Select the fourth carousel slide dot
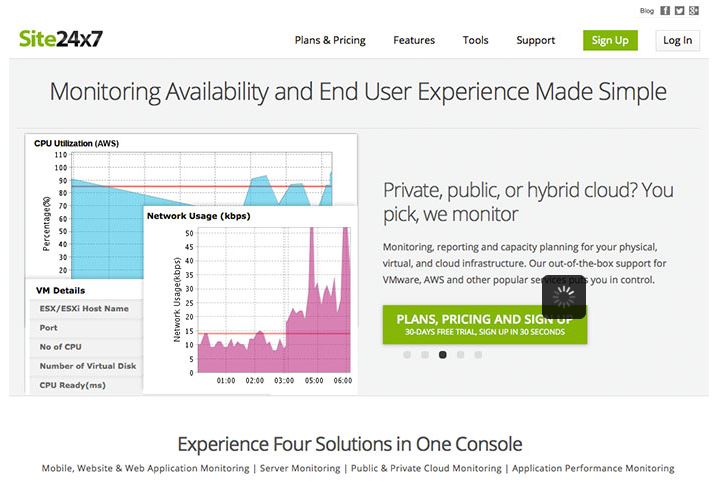The width and height of the screenshot is (720, 490). pos(461,354)
